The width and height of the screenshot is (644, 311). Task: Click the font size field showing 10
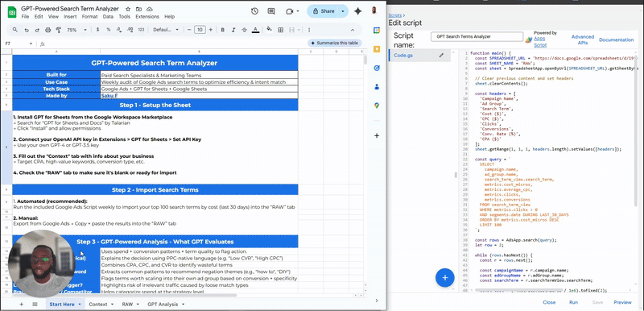point(200,30)
